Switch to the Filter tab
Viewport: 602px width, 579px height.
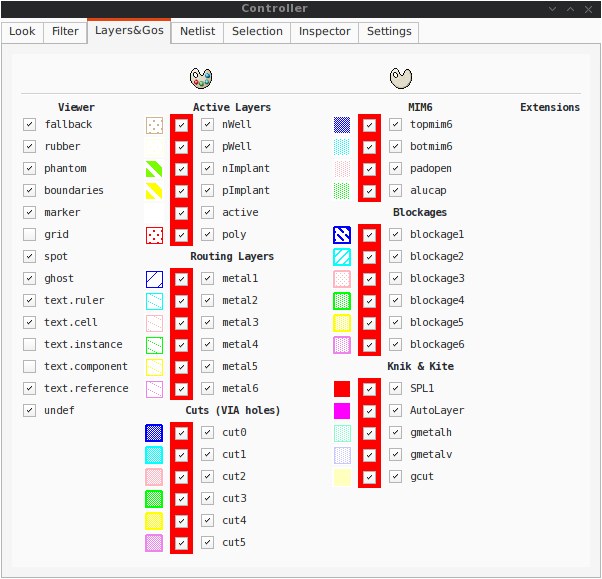(65, 31)
